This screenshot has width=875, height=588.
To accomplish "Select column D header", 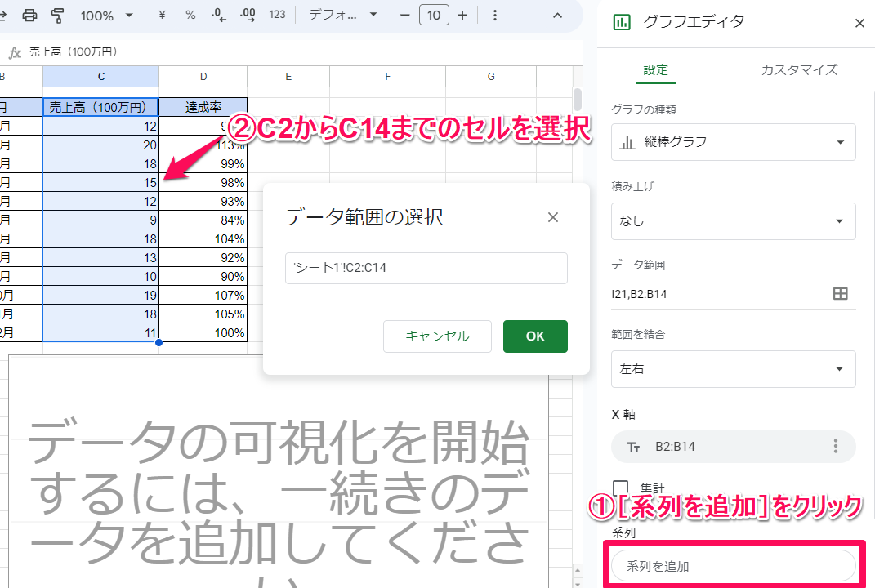I will 203,77.
